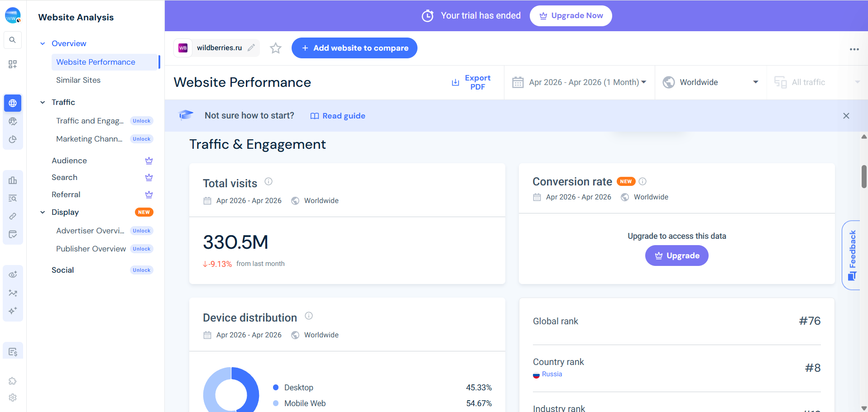Open the search icon in left rail
The image size is (868, 412).
pos(13,40)
